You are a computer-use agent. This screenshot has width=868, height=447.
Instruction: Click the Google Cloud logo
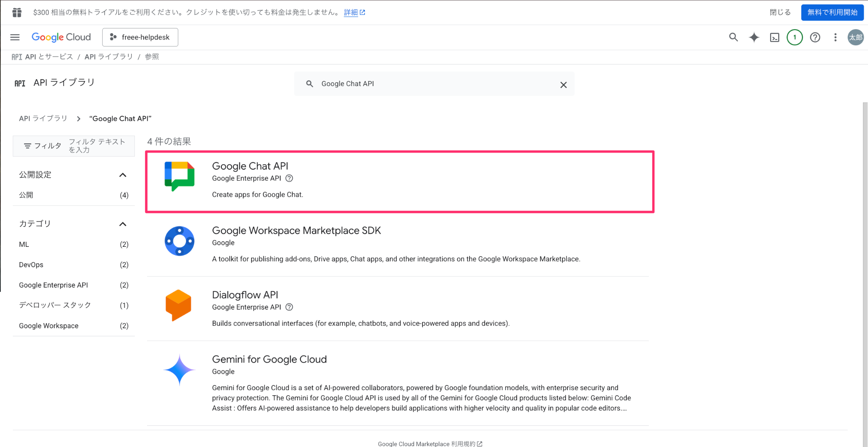(x=61, y=37)
